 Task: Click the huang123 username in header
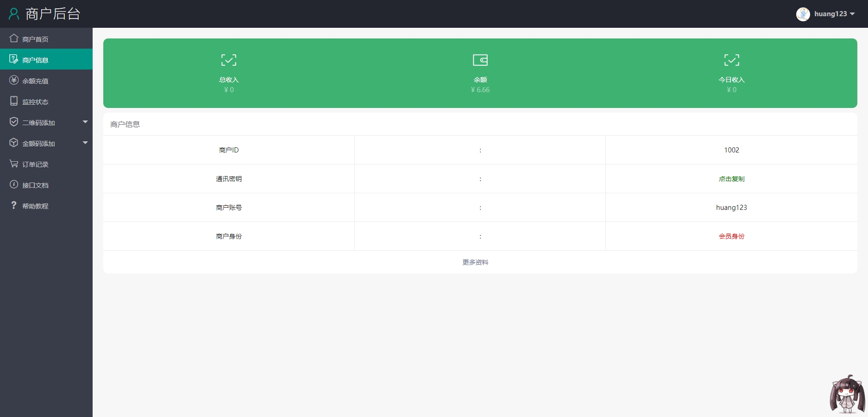pyautogui.click(x=830, y=14)
